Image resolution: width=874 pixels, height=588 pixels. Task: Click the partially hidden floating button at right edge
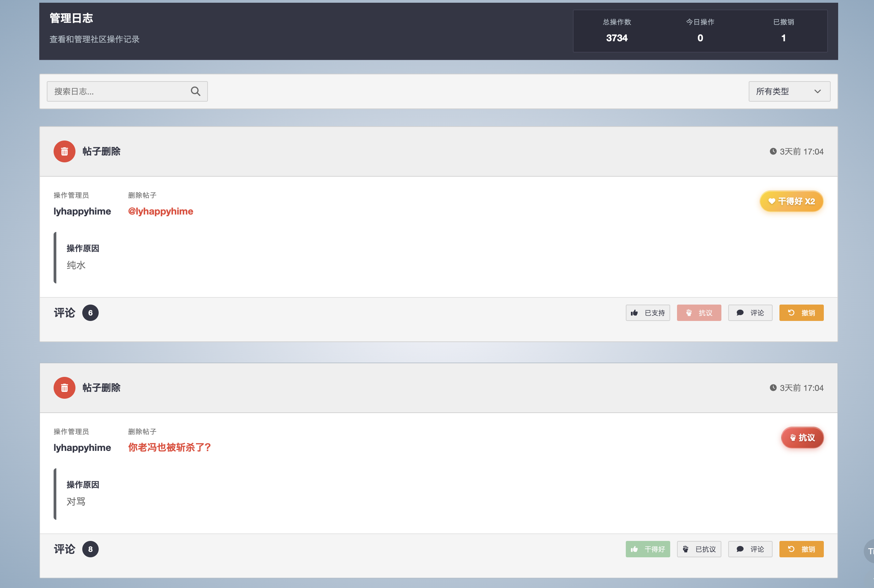(x=869, y=551)
